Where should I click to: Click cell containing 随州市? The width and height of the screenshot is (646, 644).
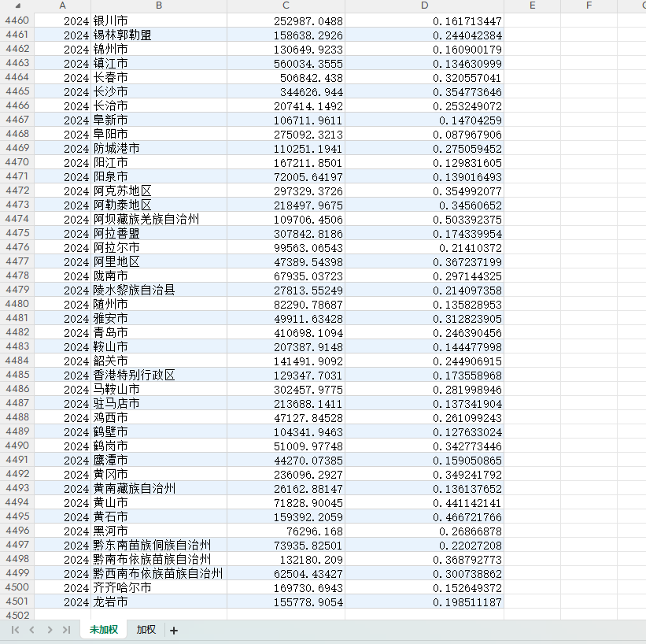coord(159,303)
